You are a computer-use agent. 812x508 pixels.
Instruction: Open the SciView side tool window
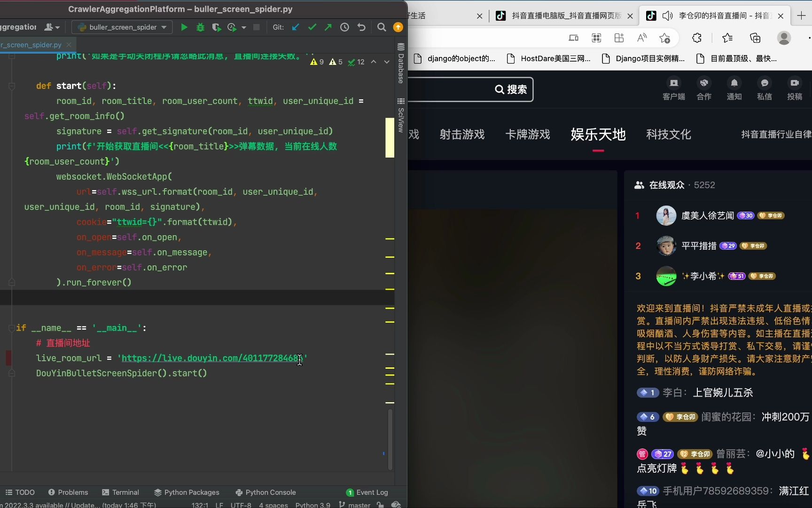tap(401, 115)
